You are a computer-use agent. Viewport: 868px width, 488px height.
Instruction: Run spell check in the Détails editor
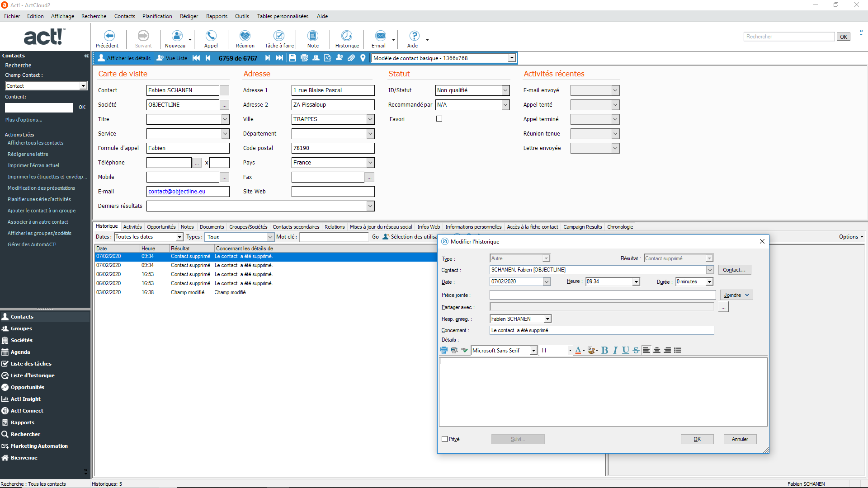pos(465,350)
